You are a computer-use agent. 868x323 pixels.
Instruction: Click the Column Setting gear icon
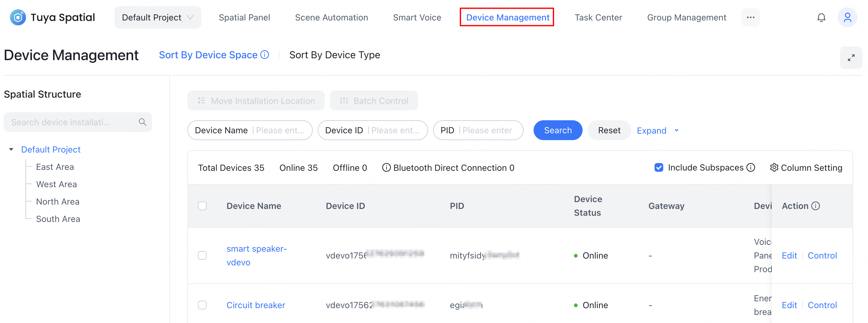[x=774, y=167]
